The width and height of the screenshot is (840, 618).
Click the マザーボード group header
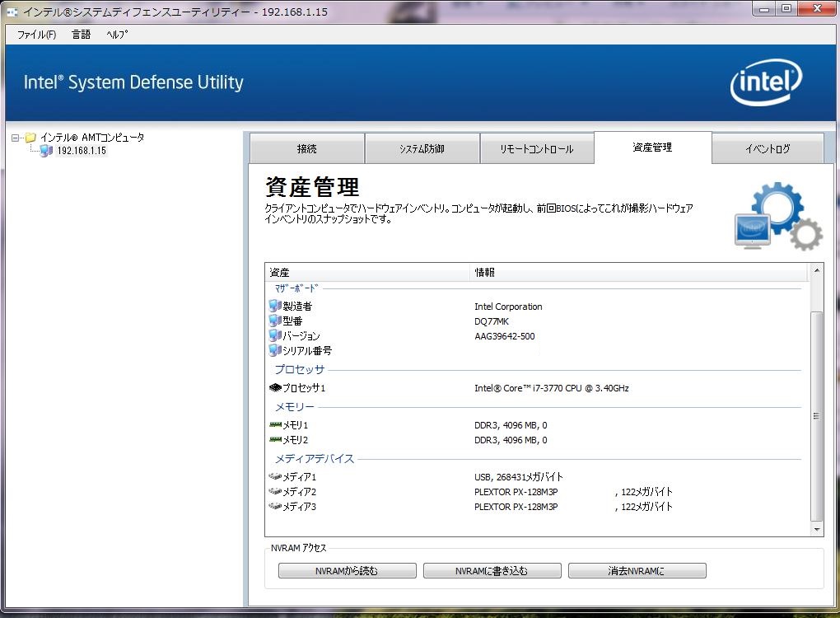296,288
